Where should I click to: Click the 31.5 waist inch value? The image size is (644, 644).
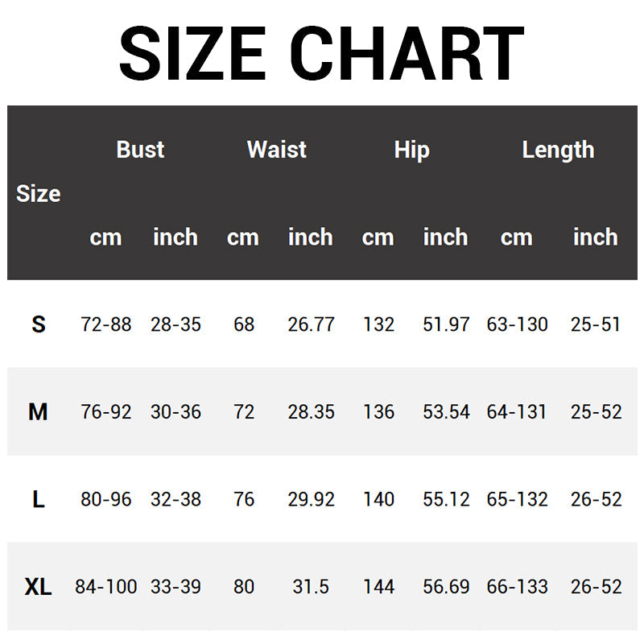[311, 587]
